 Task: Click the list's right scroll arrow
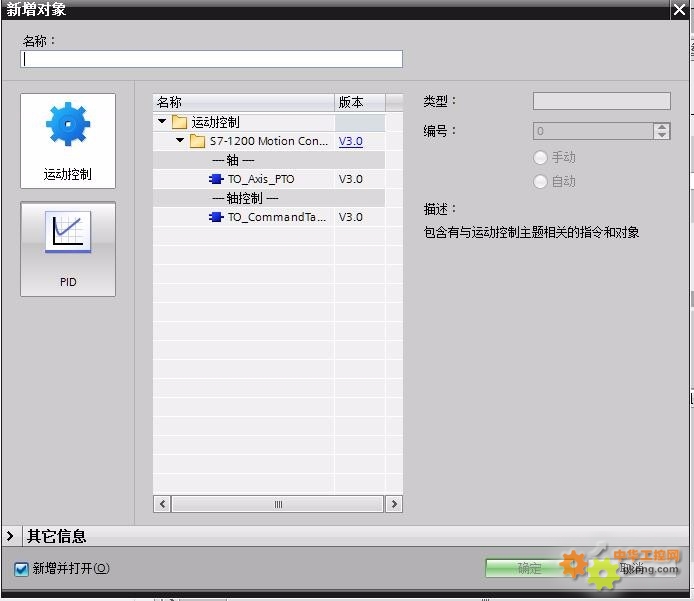(x=394, y=504)
